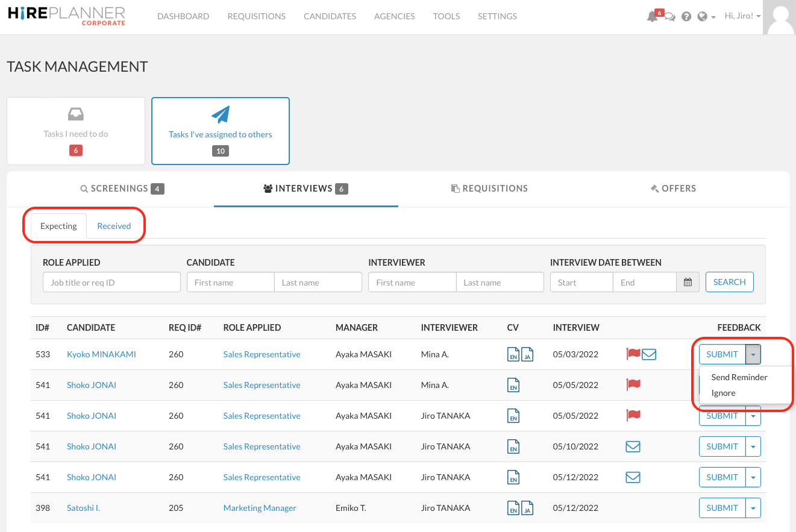The width and height of the screenshot is (796, 532).
Task: Select the Tasks I need to do card
Action: coord(75,131)
